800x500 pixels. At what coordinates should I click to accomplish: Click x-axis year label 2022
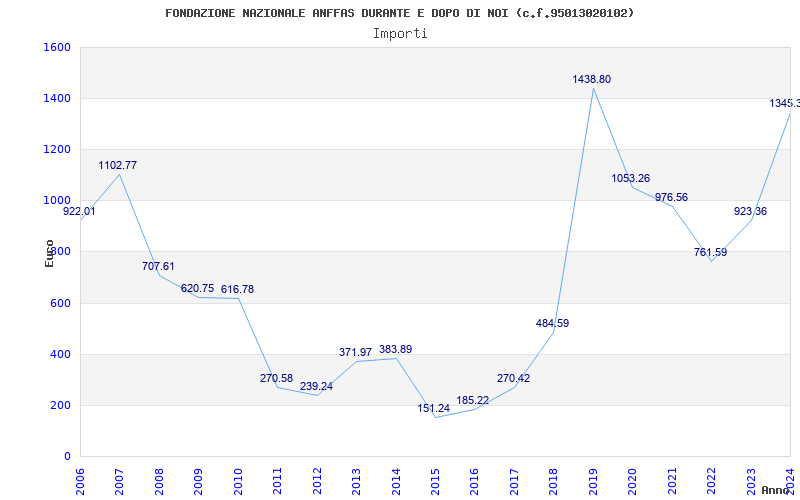pos(711,481)
